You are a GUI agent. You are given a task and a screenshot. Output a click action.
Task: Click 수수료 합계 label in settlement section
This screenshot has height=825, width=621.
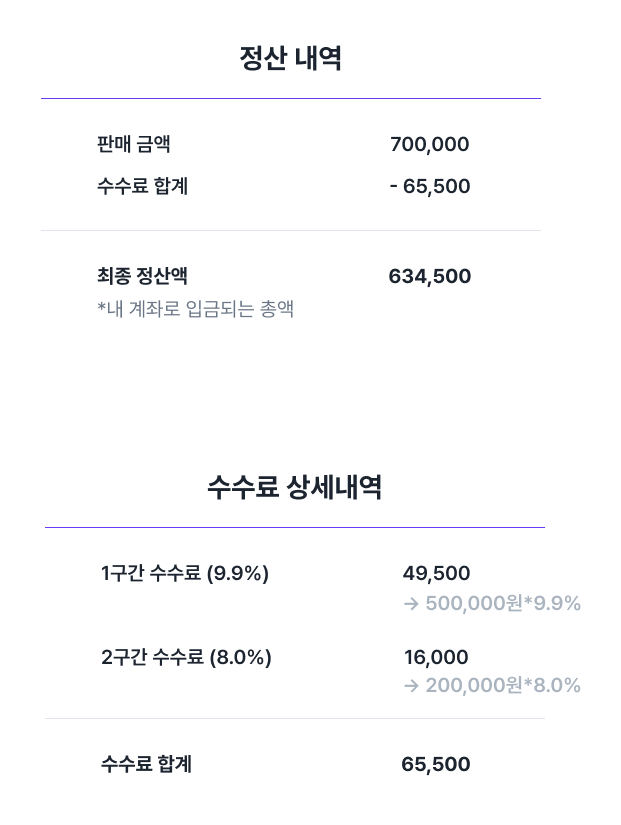coord(143,186)
